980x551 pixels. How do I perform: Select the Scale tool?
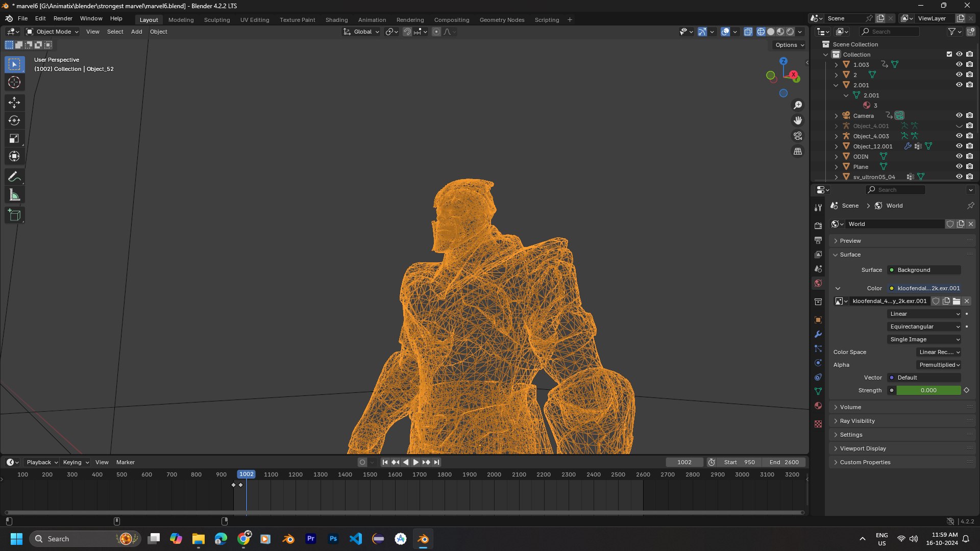point(14,138)
